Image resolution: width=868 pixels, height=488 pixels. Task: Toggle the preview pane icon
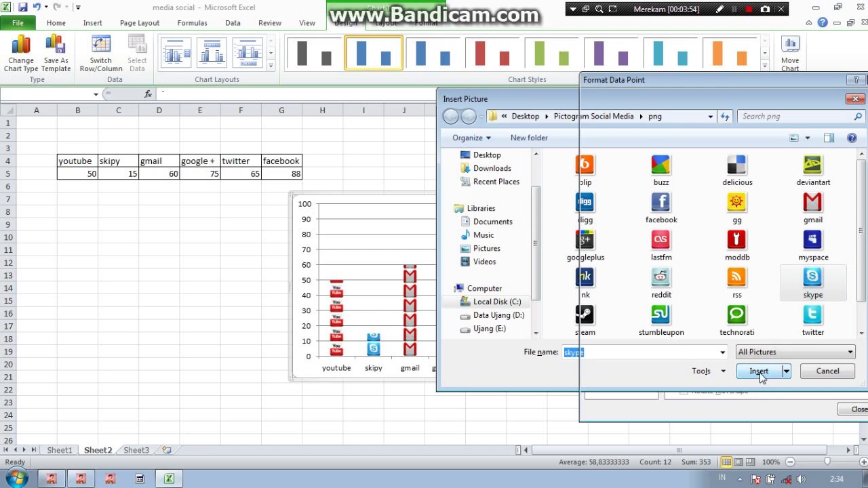829,138
